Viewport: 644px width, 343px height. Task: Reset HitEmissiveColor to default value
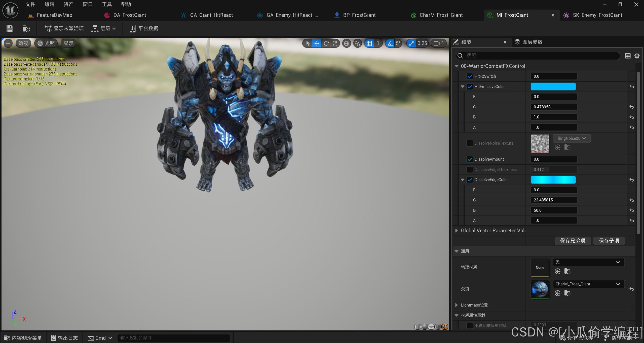tap(631, 87)
